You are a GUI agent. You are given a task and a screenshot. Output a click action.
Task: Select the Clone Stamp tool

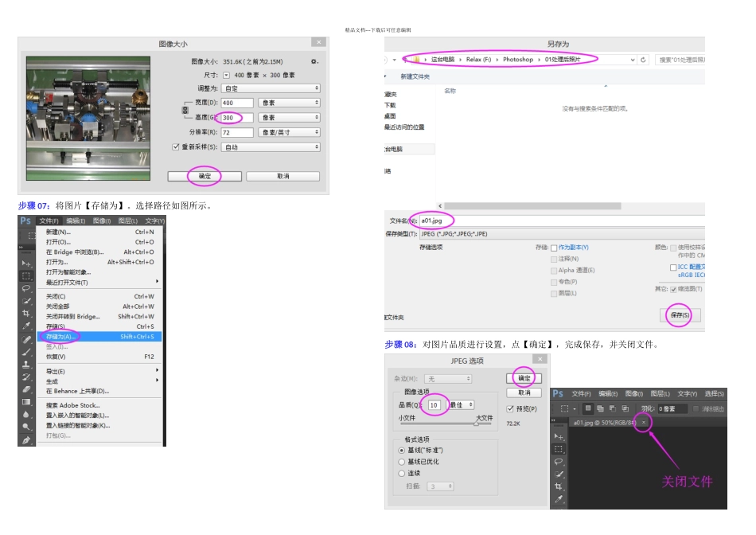pos(26,364)
